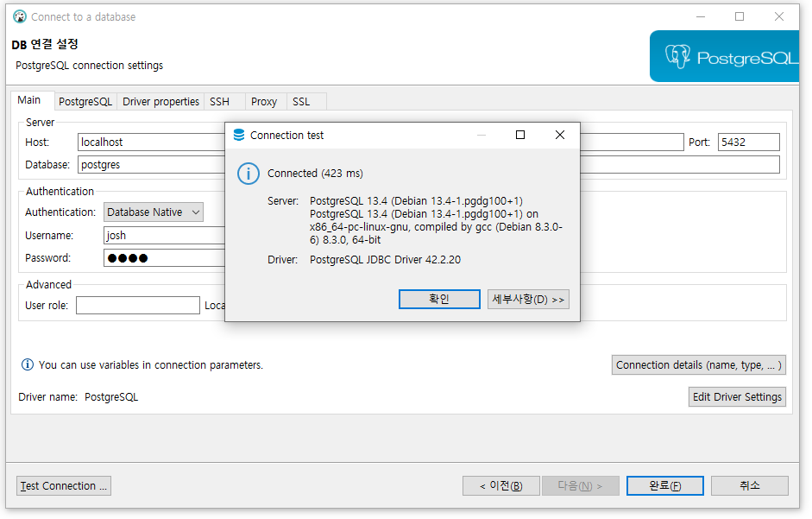Click Edit Driver Settings

click(x=737, y=396)
